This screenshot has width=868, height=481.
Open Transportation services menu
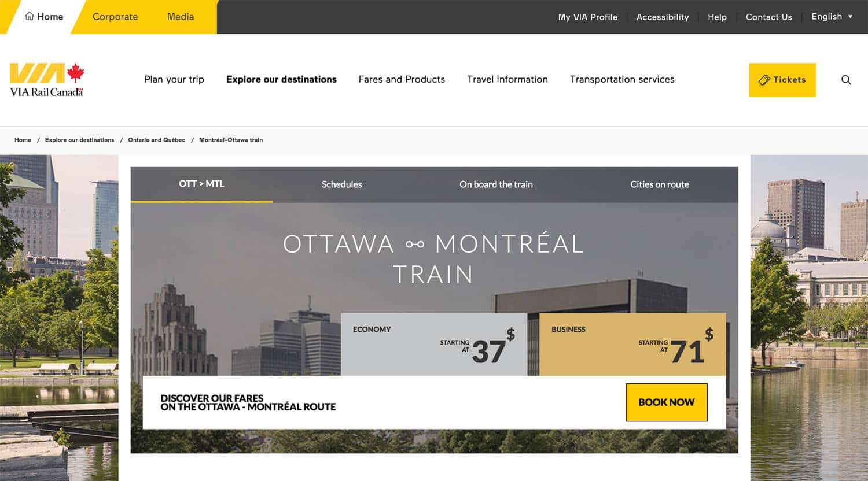coord(622,79)
